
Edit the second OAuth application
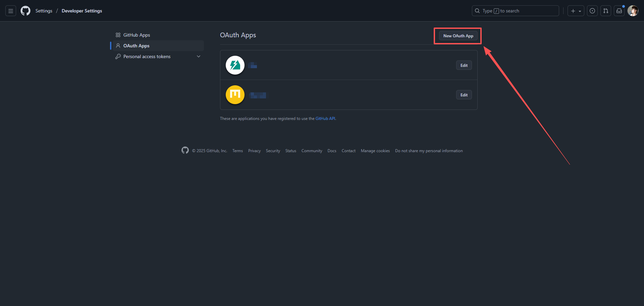(464, 95)
